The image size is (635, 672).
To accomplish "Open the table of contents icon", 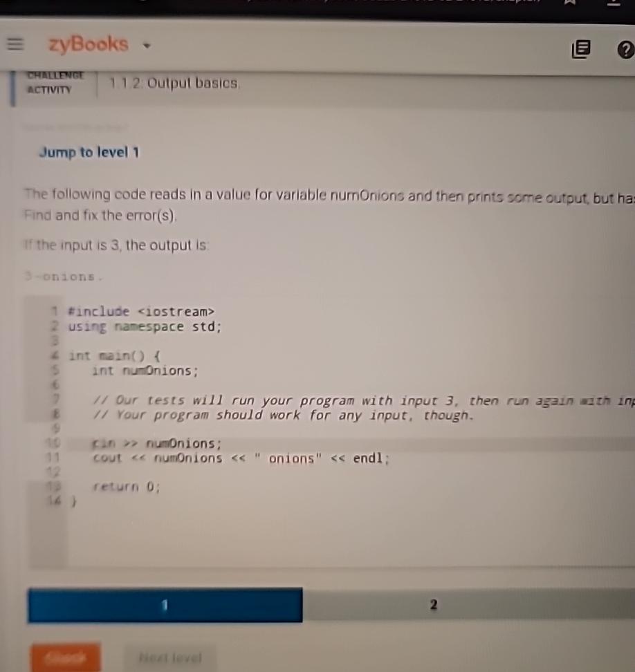I will click(x=582, y=50).
